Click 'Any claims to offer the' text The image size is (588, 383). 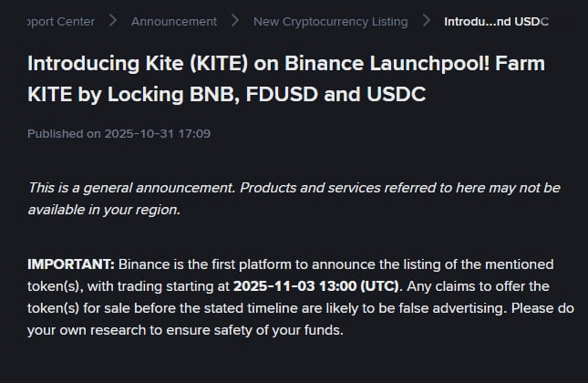coord(474,286)
